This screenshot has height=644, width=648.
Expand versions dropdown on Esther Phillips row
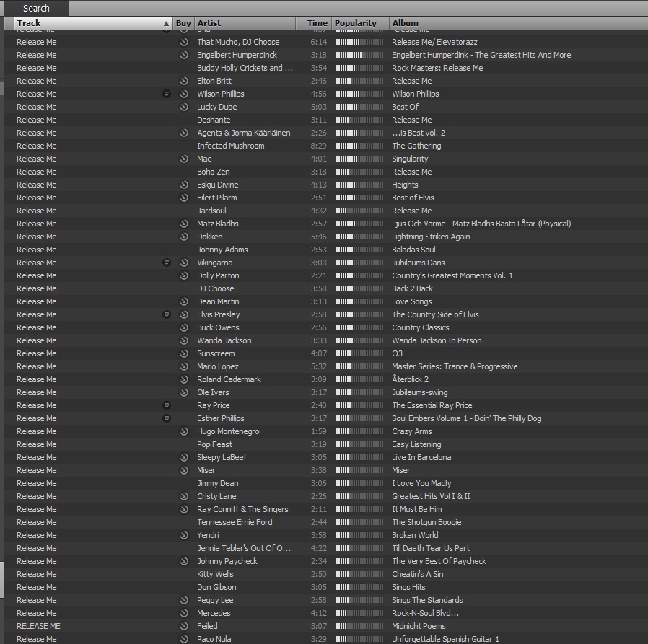(x=167, y=418)
